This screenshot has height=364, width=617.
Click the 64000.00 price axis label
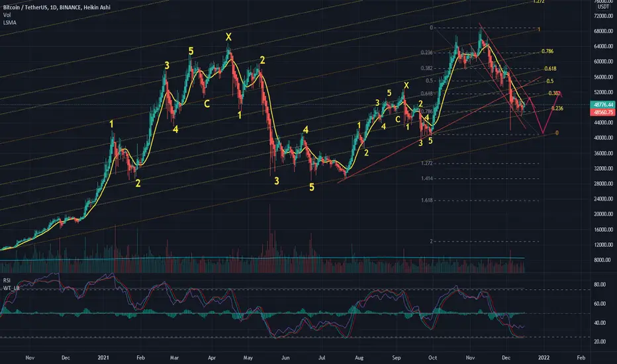604,46
